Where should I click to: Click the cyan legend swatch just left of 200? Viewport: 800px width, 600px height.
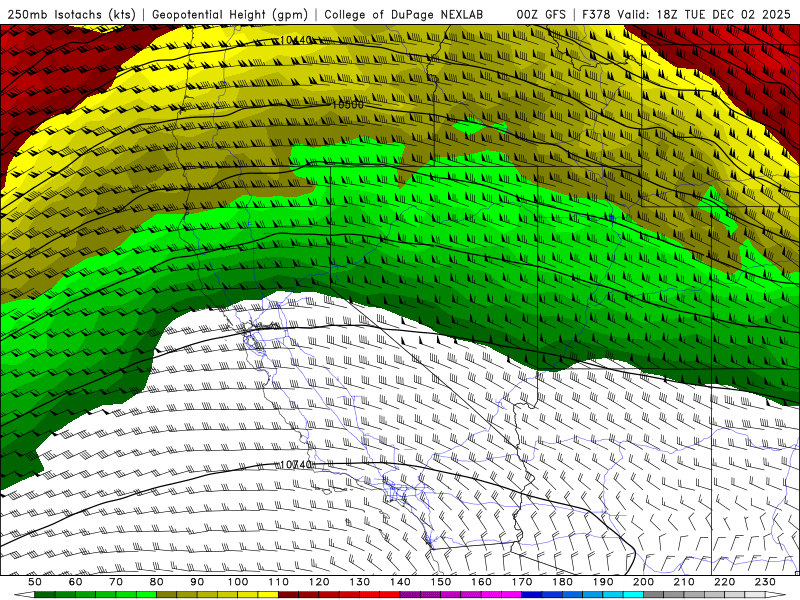634,595
